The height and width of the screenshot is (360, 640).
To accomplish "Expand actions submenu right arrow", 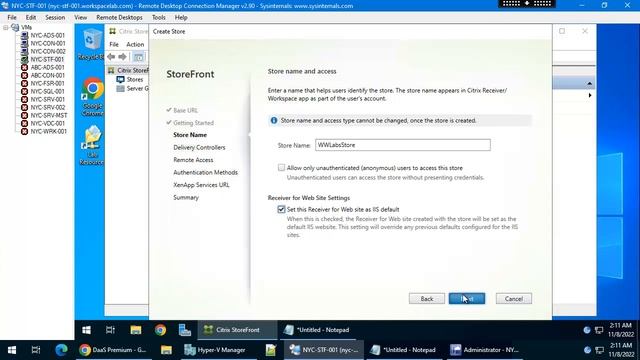I will (589, 95).
